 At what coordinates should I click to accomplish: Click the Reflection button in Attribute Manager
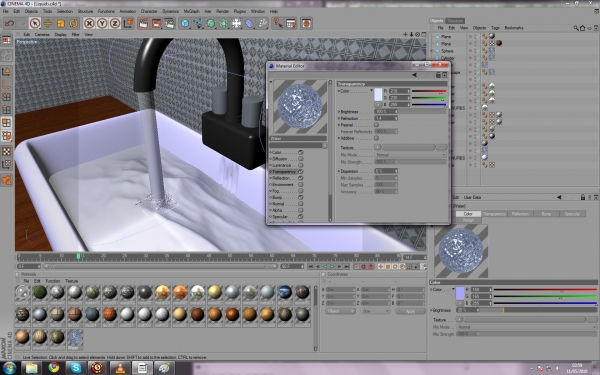520,214
